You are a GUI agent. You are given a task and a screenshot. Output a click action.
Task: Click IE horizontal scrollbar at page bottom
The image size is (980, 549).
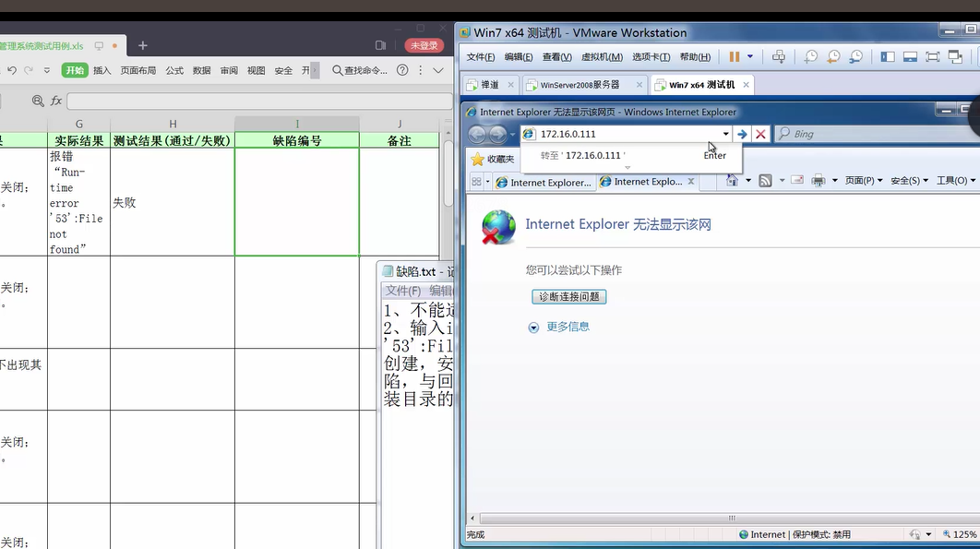(731, 519)
